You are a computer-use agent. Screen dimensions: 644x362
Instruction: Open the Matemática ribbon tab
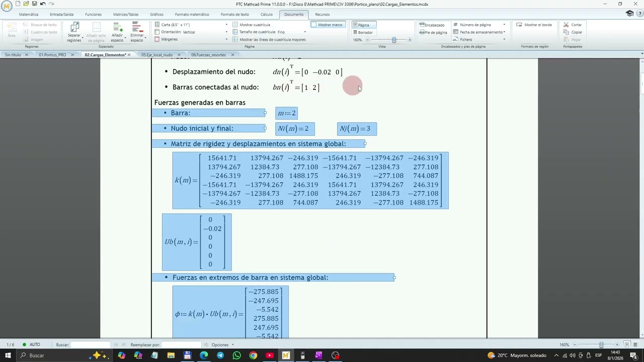pyautogui.click(x=29, y=14)
